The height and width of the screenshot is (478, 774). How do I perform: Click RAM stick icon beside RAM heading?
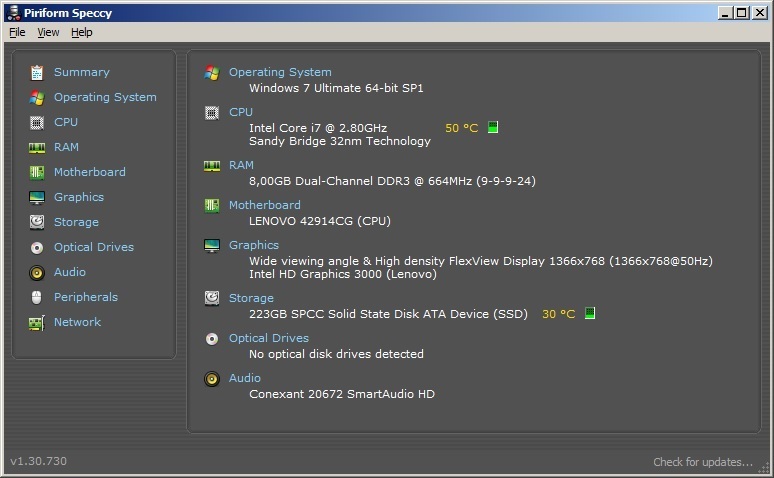tap(212, 166)
